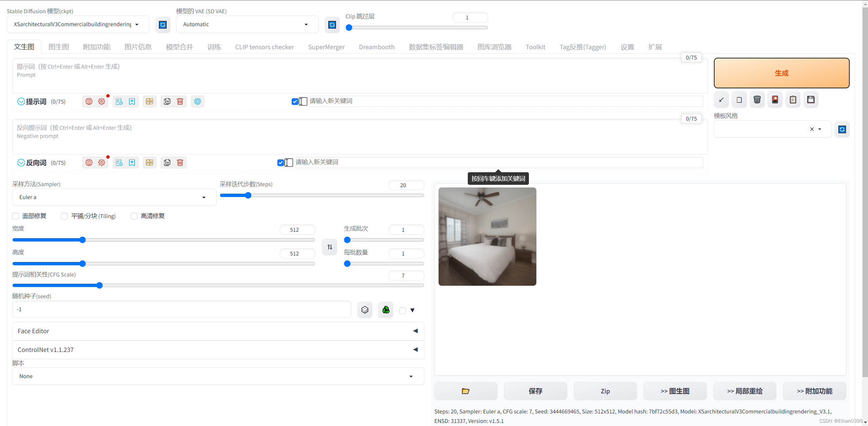
Task: Toggle checkbox beside prompt keyword input
Action: pos(295,101)
